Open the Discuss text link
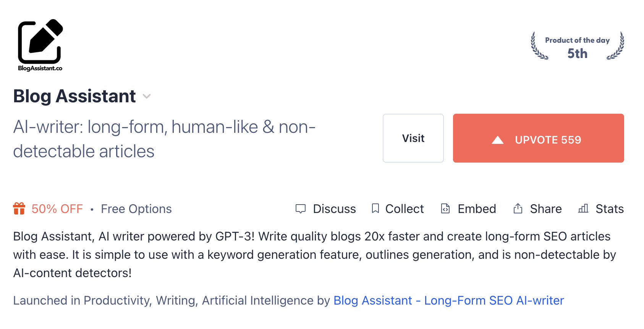 pos(334,209)
